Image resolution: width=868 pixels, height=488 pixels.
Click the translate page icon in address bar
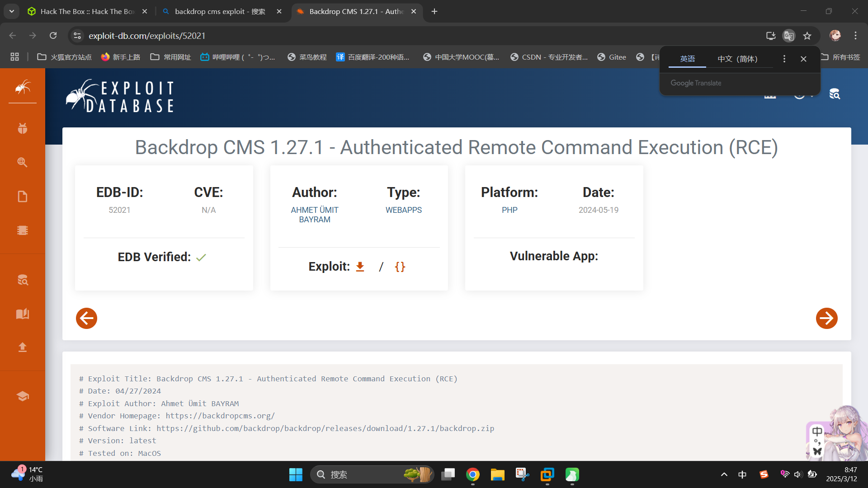click(789, 36)
